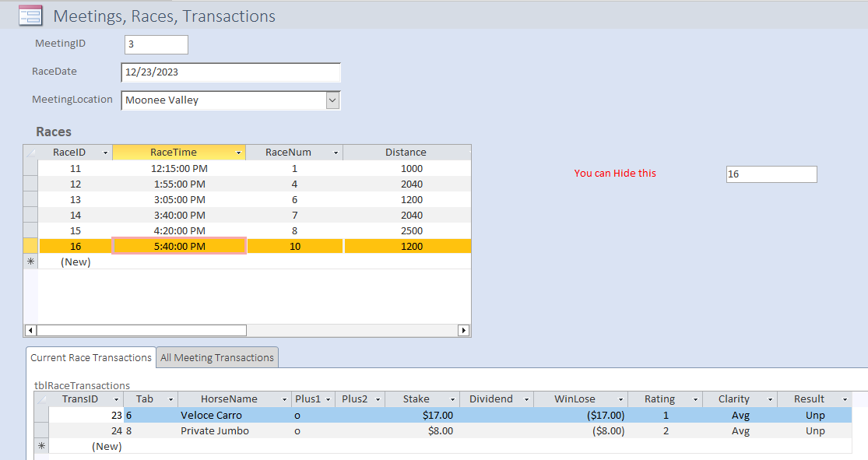Select RaceID cell 11
The width and height of the screenshot is (868, 460).
click(x=76, y=168)
